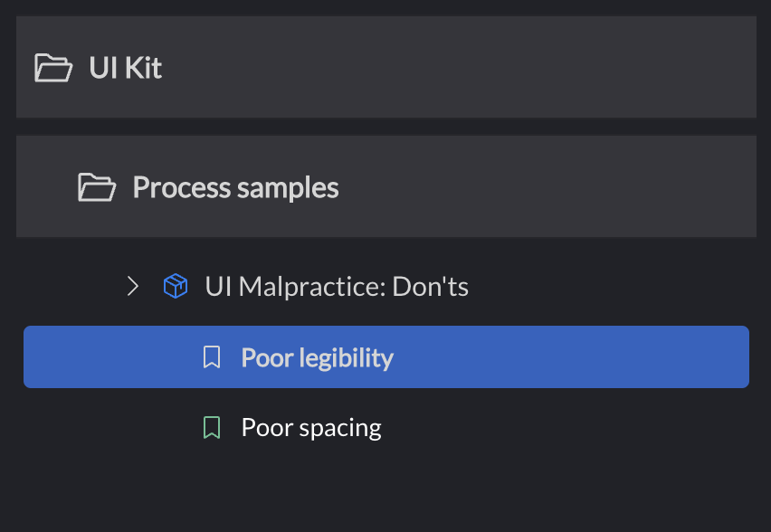Click the green bookmark icon beside Poor spacing
Image resolution: width=771 pixels, height=532 pixels.
[212, 427]
